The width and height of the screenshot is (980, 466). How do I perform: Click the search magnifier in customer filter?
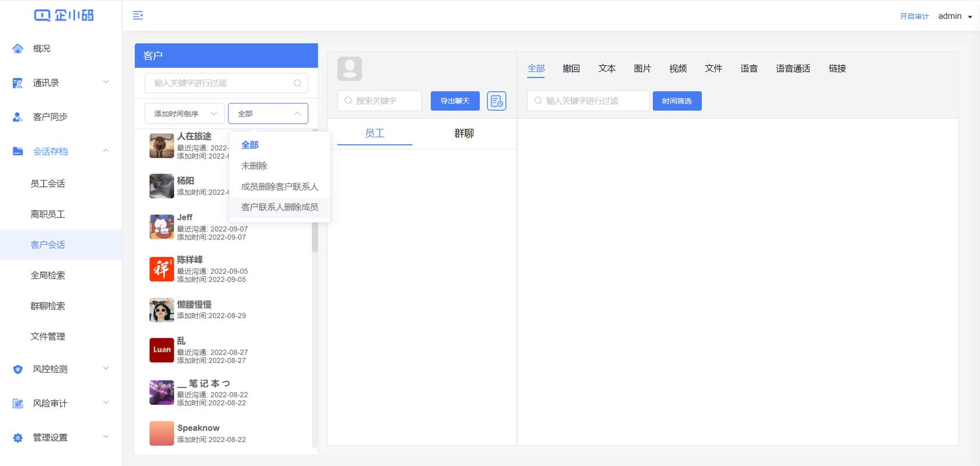(297, 83)
